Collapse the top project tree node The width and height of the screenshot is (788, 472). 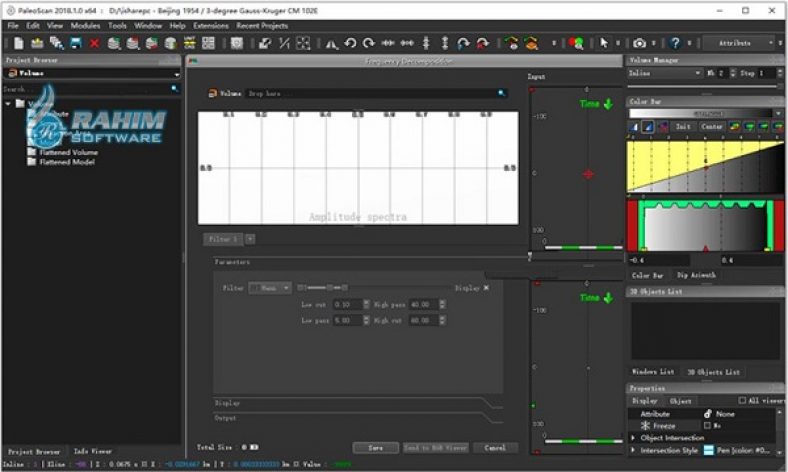[x=8, y=104]
